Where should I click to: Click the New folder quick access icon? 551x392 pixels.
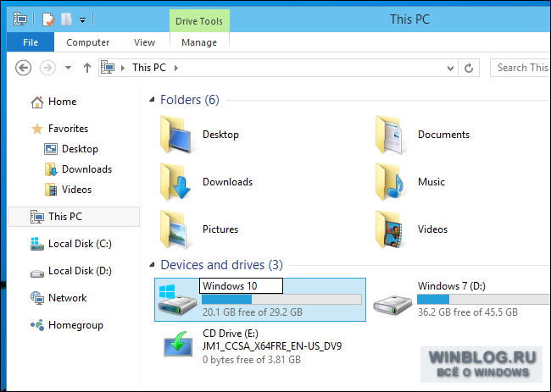pyautogui.click(x=66, y=19)
